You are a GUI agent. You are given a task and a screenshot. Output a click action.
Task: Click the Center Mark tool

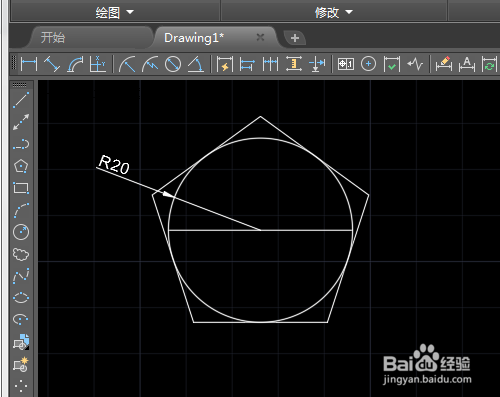[x=368, y=64]
